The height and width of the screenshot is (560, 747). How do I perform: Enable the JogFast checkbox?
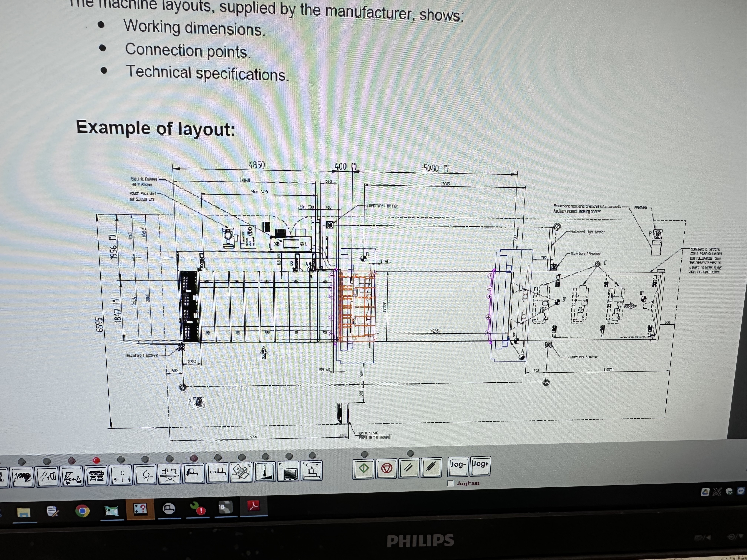pos(451,483)
